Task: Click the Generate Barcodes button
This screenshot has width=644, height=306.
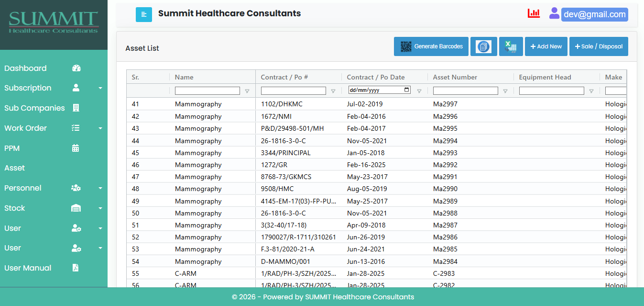Action: coord(431,46)
